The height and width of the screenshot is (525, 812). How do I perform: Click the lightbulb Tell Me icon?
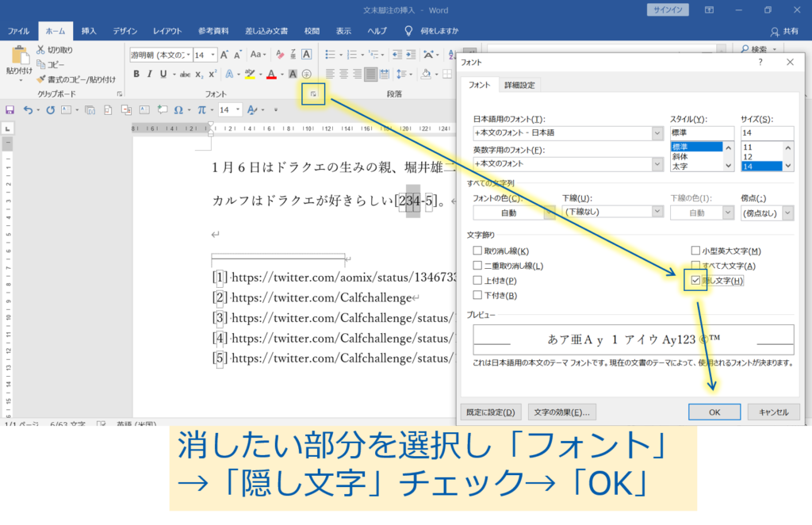408,31
